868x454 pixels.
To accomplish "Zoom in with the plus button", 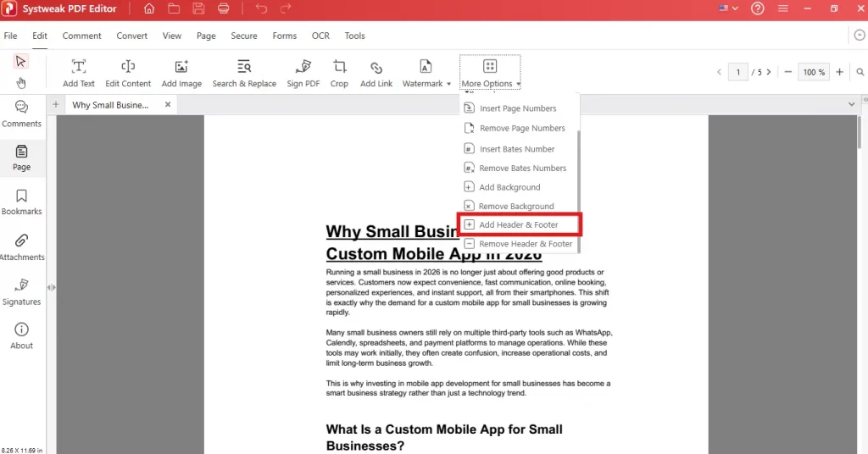I will pyautogui.click(x=840, y=72).
